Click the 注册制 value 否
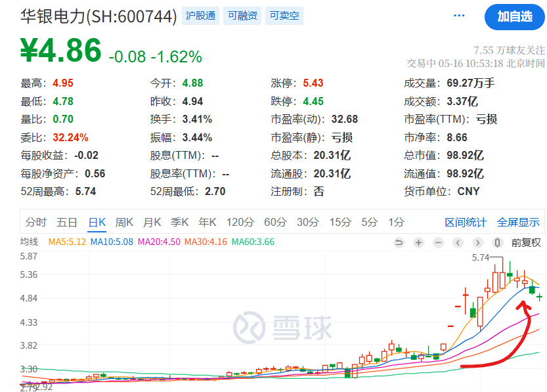 tap(318, 192)
